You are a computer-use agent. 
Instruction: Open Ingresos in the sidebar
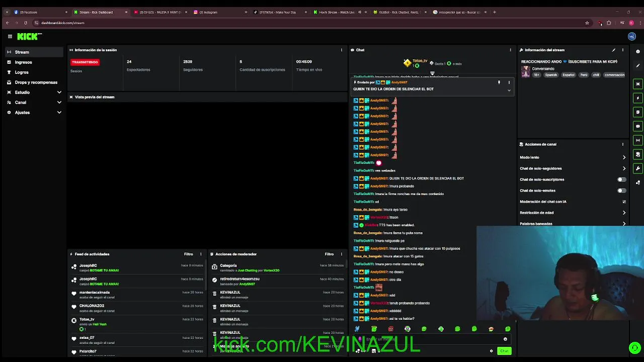[x=34, y=62]
